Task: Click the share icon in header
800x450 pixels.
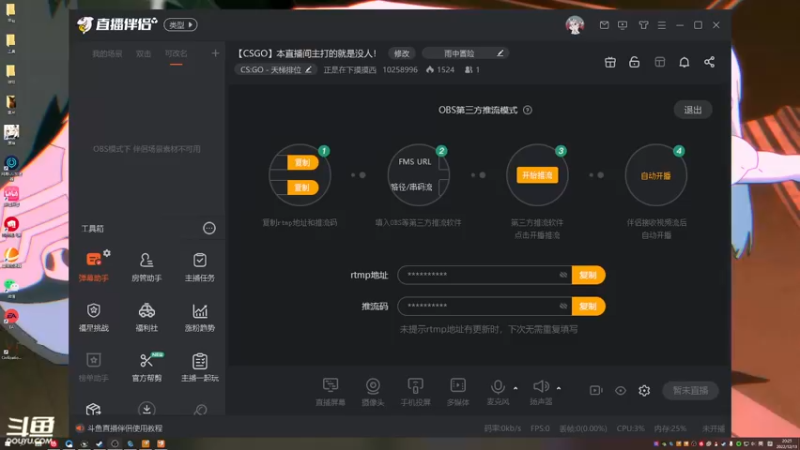Action: (x=709, y=62)
